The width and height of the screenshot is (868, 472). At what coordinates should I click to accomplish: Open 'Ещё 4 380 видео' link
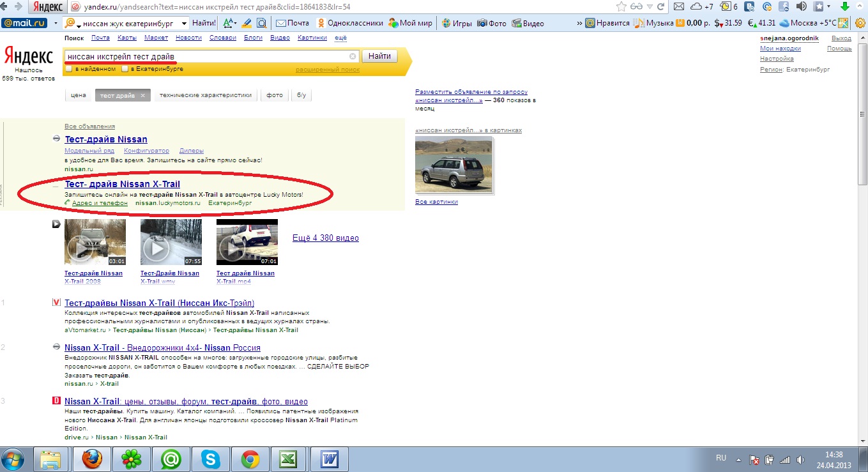(326, 238)
